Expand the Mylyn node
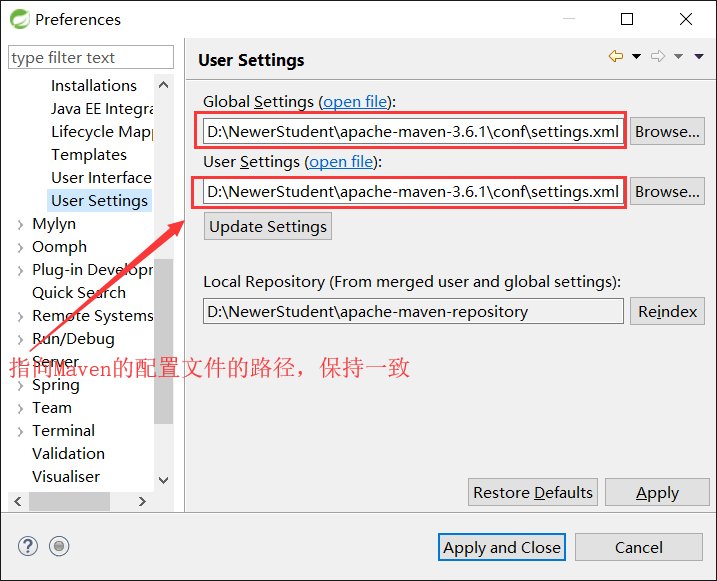 tap(20, 224)
